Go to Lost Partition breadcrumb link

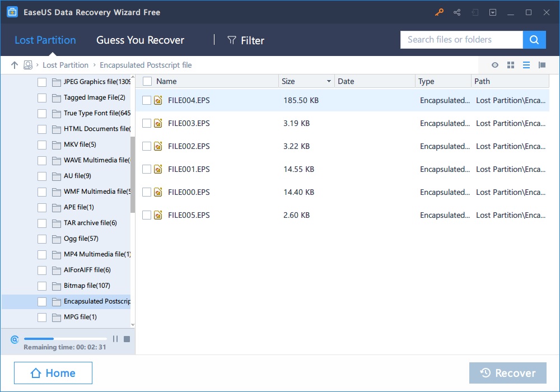[66, 65]
